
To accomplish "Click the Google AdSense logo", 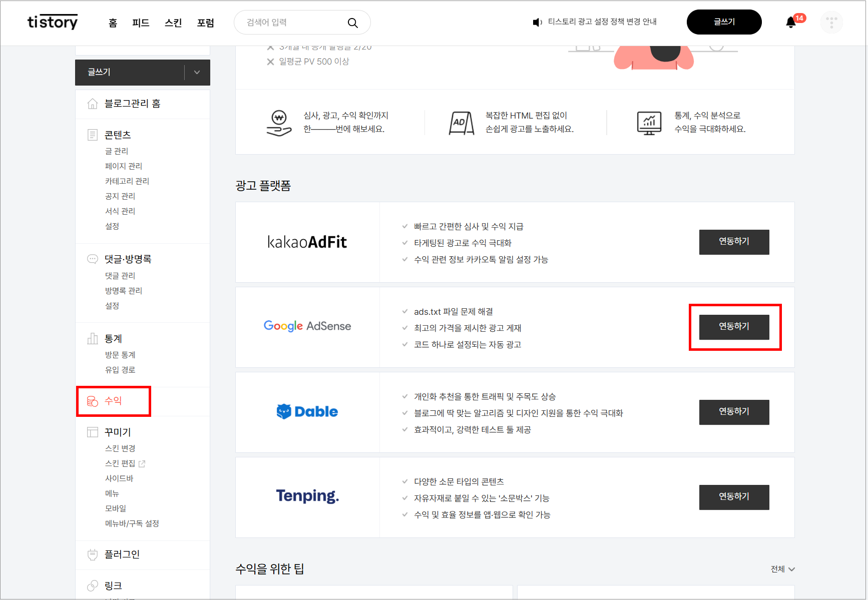I will [307, 326].
